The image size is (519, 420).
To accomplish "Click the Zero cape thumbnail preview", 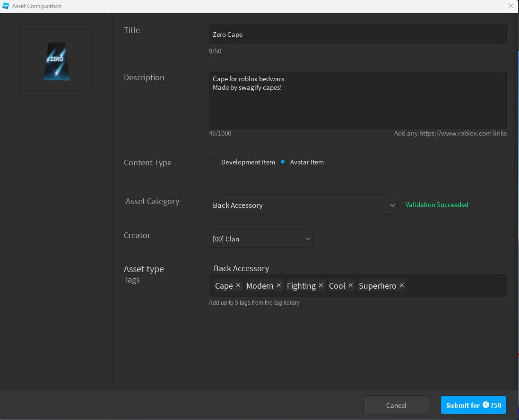I will (55, 60).
